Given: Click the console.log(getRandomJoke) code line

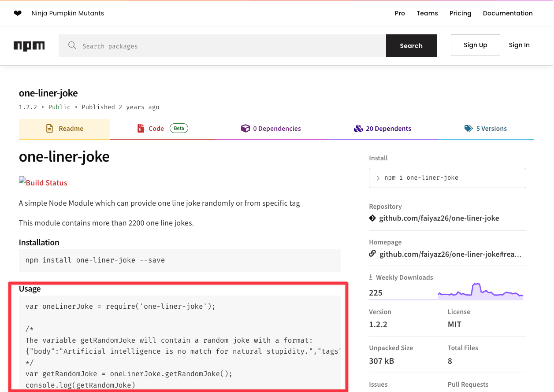Looking at the screenshot, I should coord(80,385).
